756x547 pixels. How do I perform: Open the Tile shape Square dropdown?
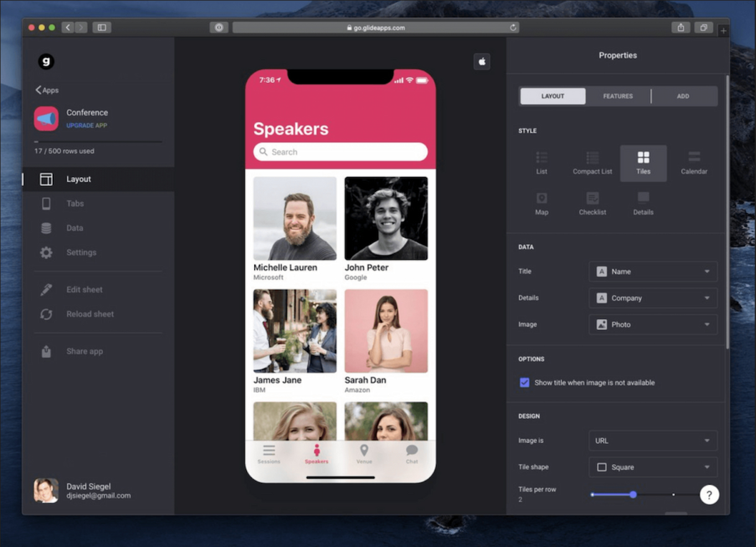tap(652, 467)
